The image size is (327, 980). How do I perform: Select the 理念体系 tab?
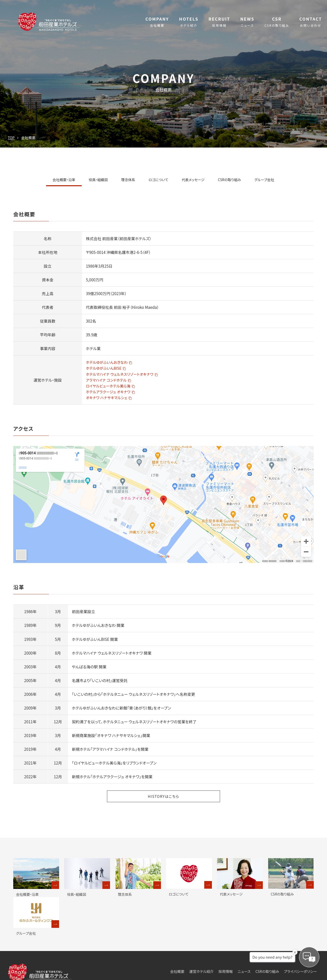point(128,180)
